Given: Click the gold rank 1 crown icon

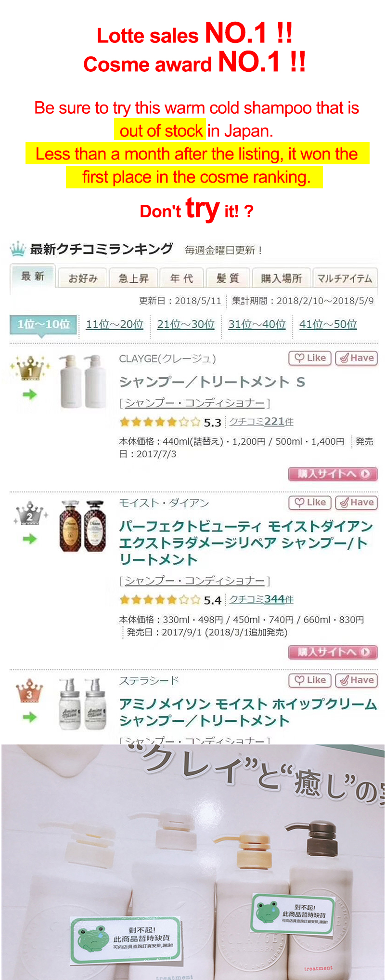Looking at the screenshot, I should point(30,369).
